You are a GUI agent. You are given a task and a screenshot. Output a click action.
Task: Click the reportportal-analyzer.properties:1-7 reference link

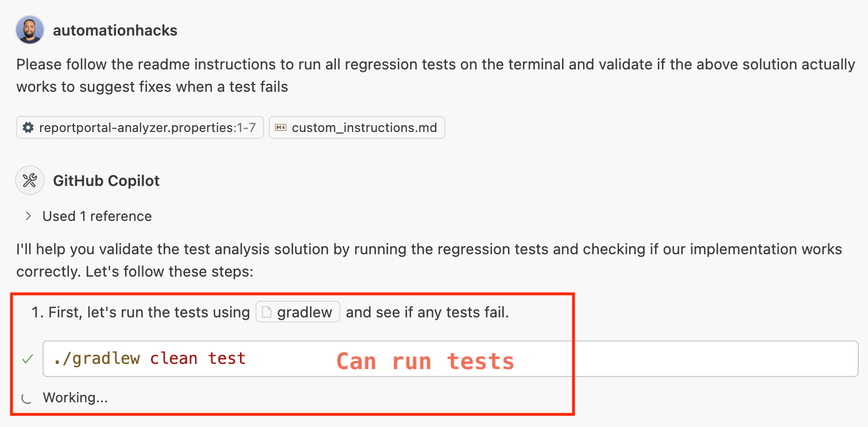coord(139,127)
